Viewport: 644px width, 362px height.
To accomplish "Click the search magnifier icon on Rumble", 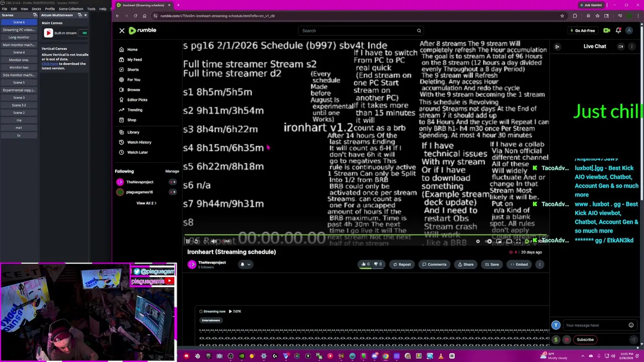I will click(419, 31).
